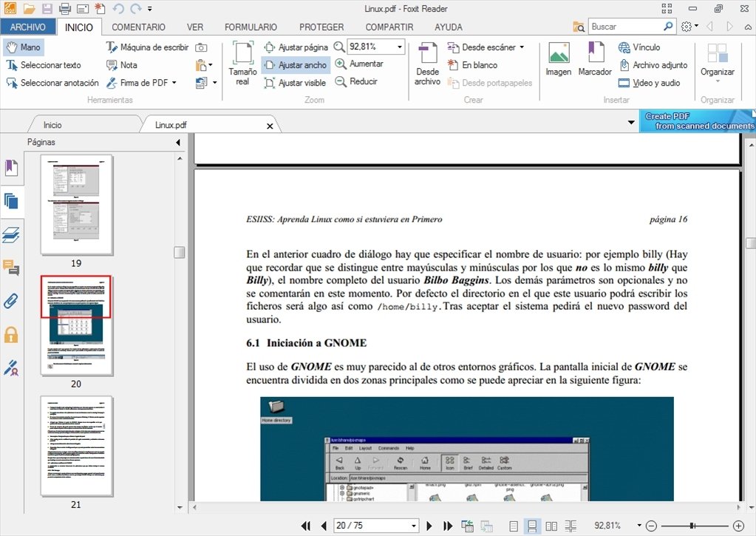Create a PDF En blanco
Image resolution: width=756 pixels, height=536 pixels.
pyautogui.click(x=472, y=64)
